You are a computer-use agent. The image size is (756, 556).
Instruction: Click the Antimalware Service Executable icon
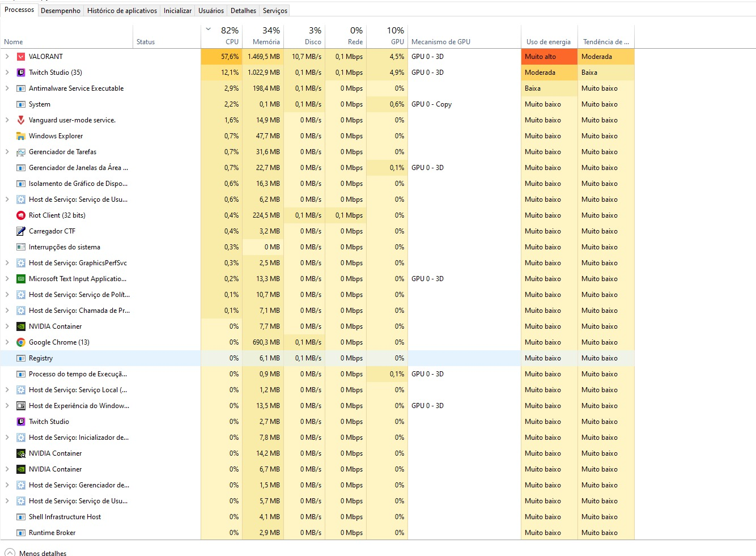click(21, 88)
